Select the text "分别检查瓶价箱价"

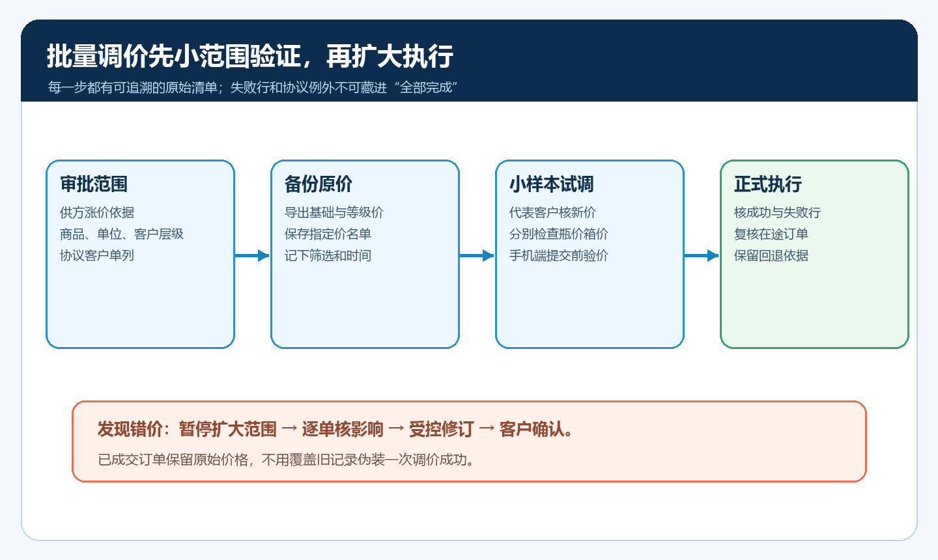point(559,234)
